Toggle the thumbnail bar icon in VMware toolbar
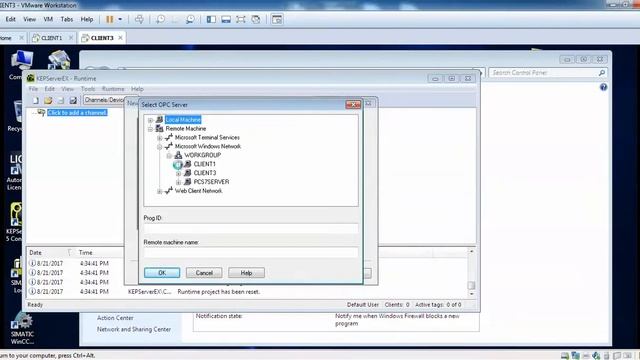 click(x=226, y=19)
